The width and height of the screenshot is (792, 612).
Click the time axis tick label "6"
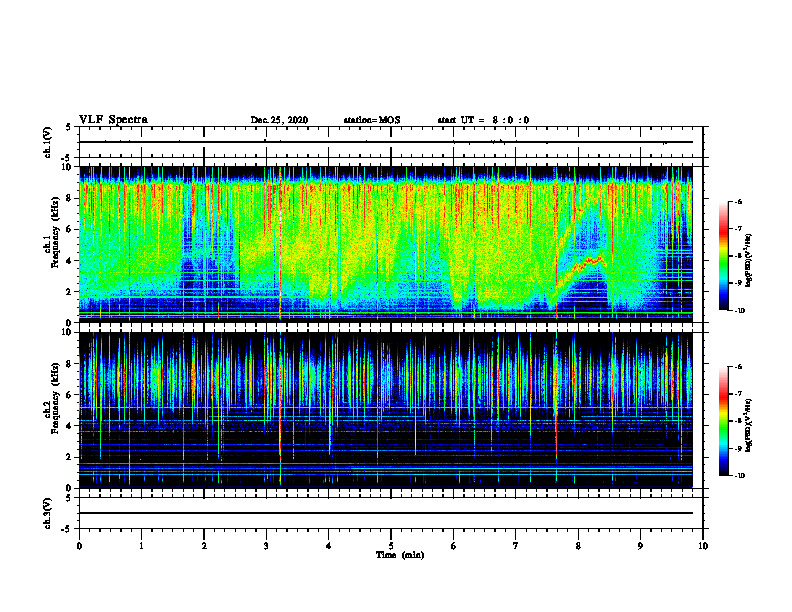(x=454, y=546)
